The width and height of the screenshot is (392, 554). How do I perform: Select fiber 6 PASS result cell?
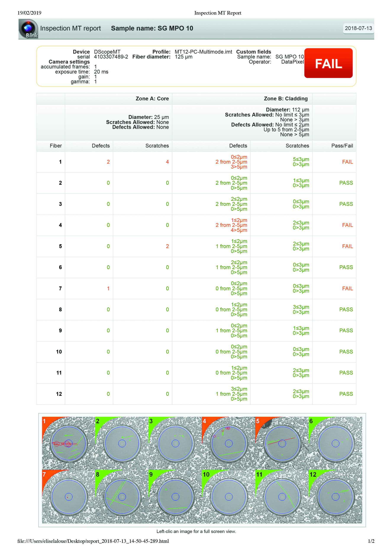coord(346,267)
